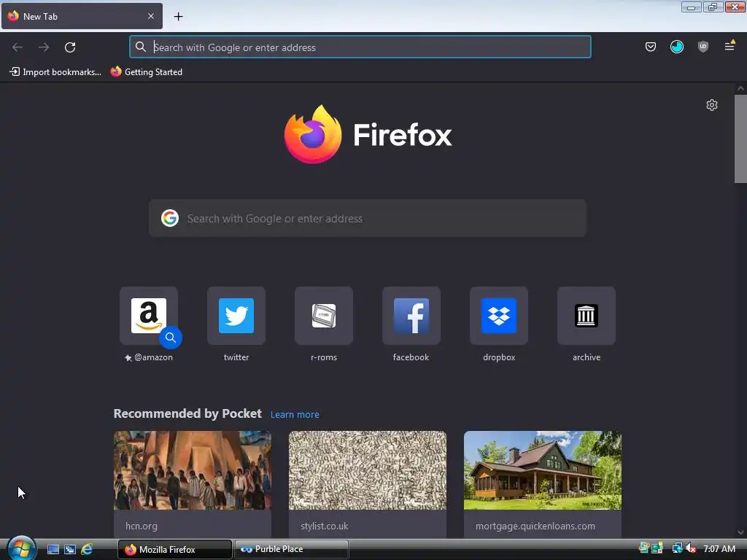Open the uBlock Origin shield icon
Screen dimensions: 747x560
coord(703,47)
